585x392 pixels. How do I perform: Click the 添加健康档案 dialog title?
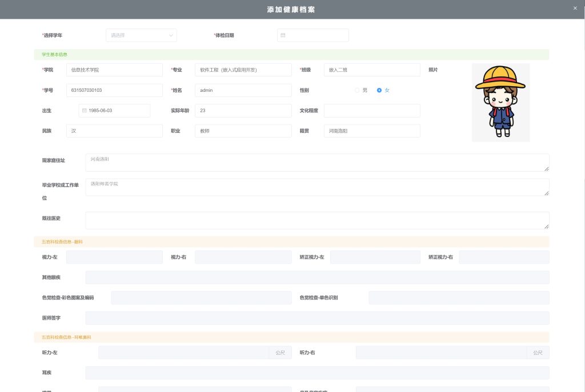coord(291,10)
